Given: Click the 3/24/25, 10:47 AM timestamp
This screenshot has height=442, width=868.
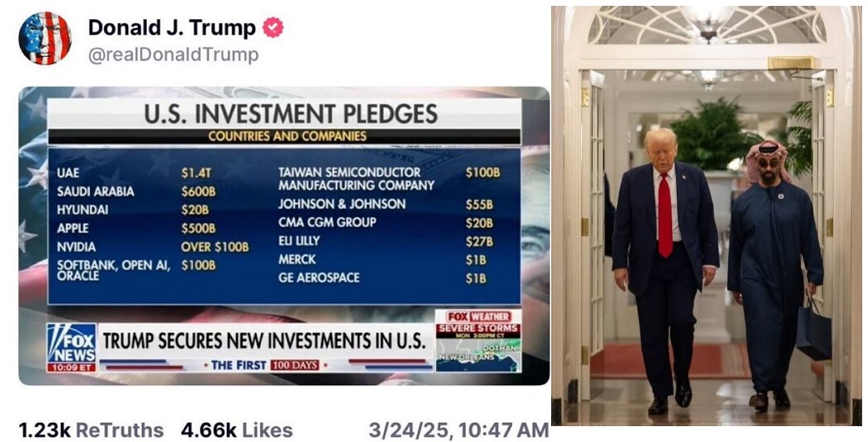Looking at the screenshot, I should pos(459,430).
